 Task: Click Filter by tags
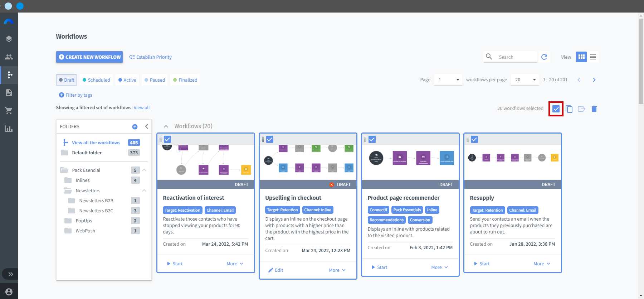pos(75,95)
